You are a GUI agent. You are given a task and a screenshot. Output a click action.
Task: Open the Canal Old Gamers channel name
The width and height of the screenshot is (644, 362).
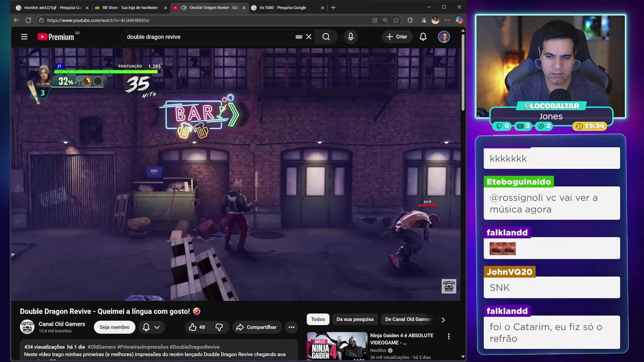pos(62,324)
